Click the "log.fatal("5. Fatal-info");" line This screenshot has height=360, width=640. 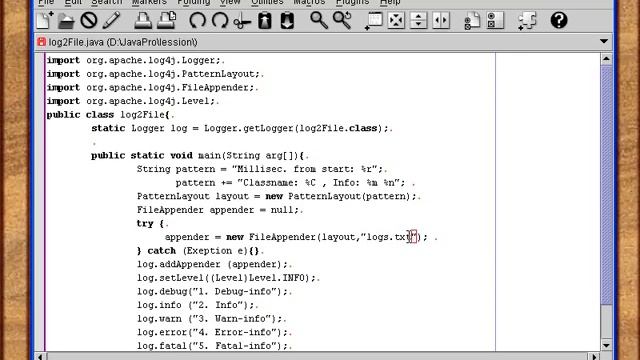[214, 346]
